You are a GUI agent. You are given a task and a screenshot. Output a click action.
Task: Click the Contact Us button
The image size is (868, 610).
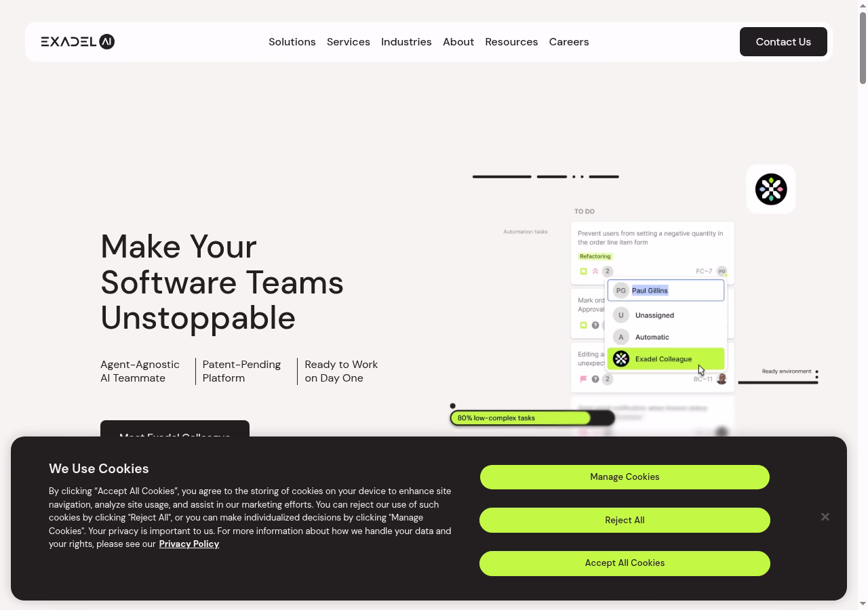[783, 41]
